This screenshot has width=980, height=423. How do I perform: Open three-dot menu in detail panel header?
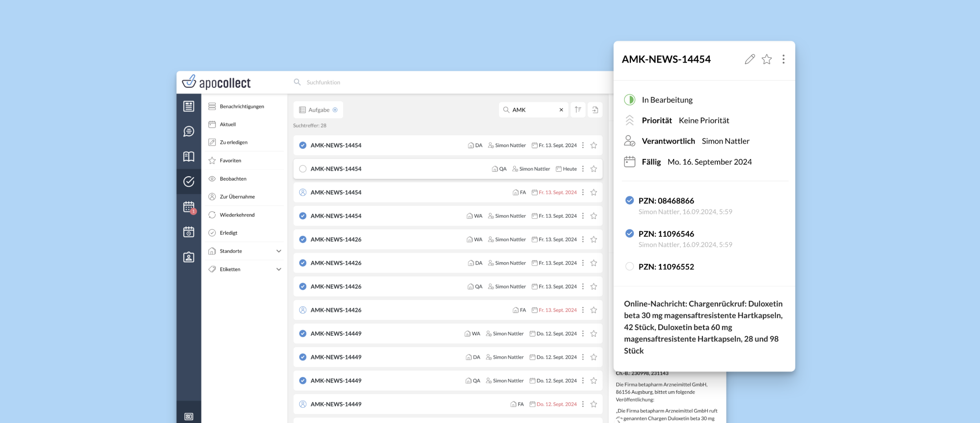(x=783, y=59)
